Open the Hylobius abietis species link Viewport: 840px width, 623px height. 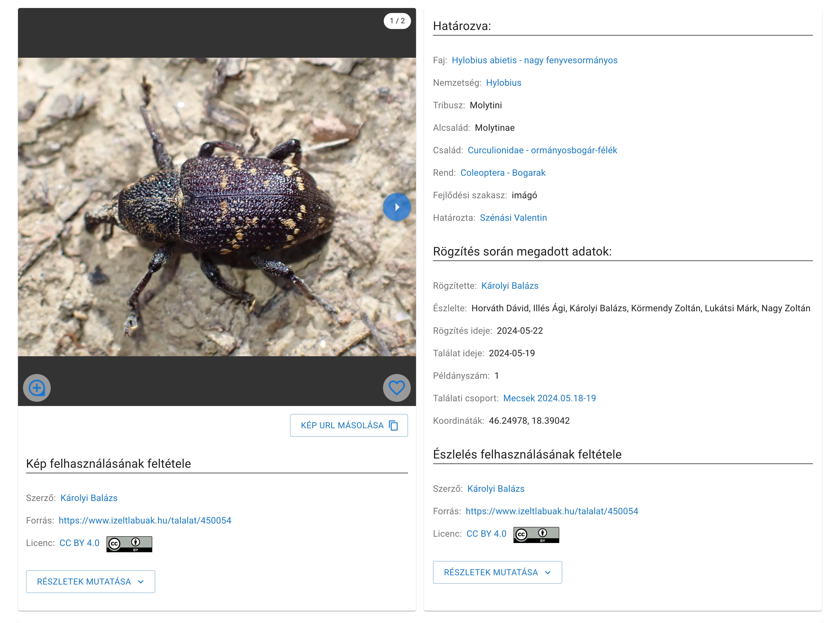click(x=534, y=60)
